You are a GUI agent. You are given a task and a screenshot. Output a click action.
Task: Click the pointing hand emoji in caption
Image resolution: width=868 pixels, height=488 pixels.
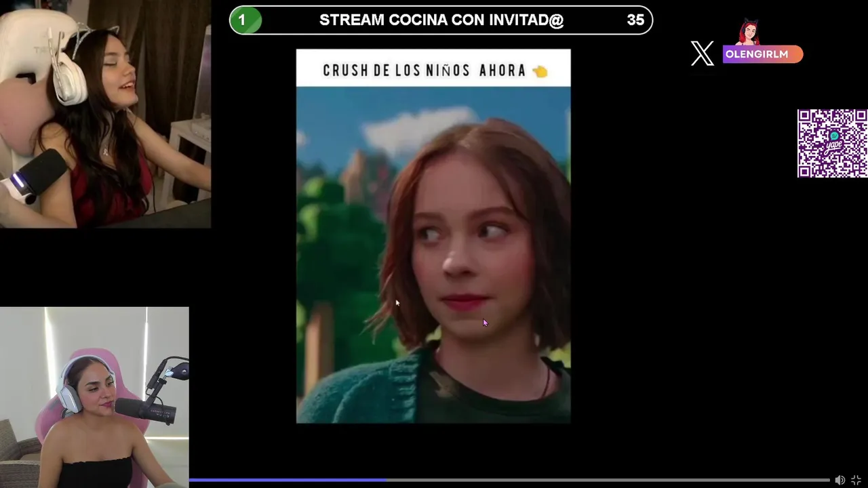(x=540, y=71)
